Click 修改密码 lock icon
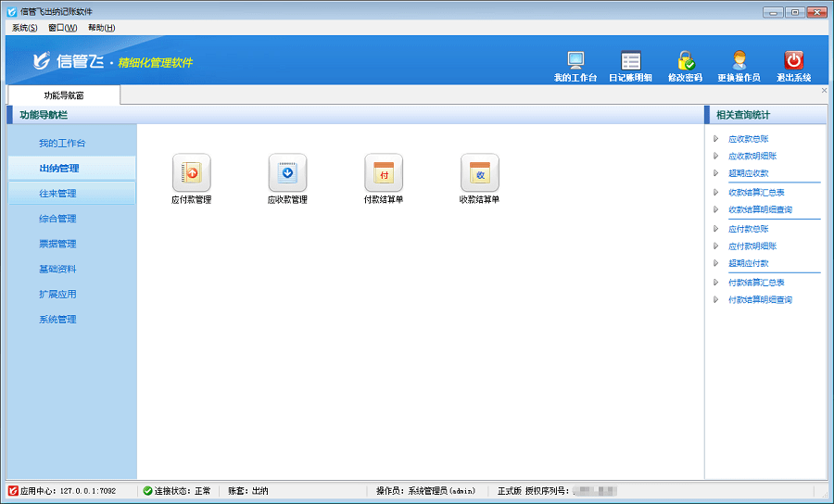 click(x=686, y=60)
